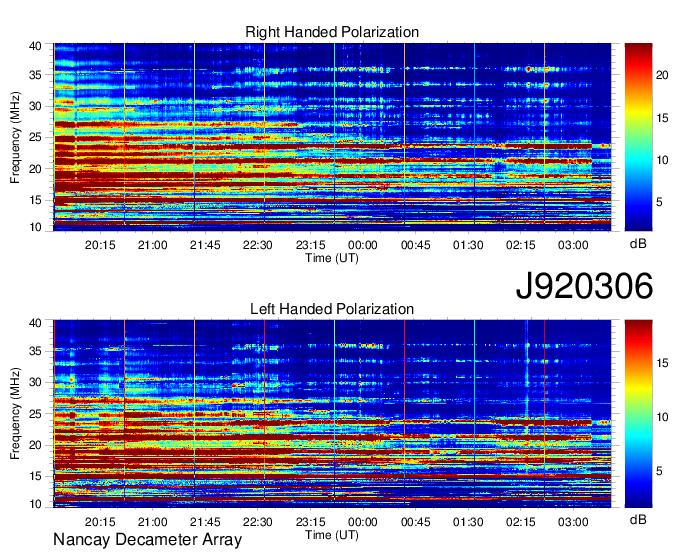The image size is (680, 552).
Task: Click the "5" value on the upper dB color bar
Action: click(659, 203)
